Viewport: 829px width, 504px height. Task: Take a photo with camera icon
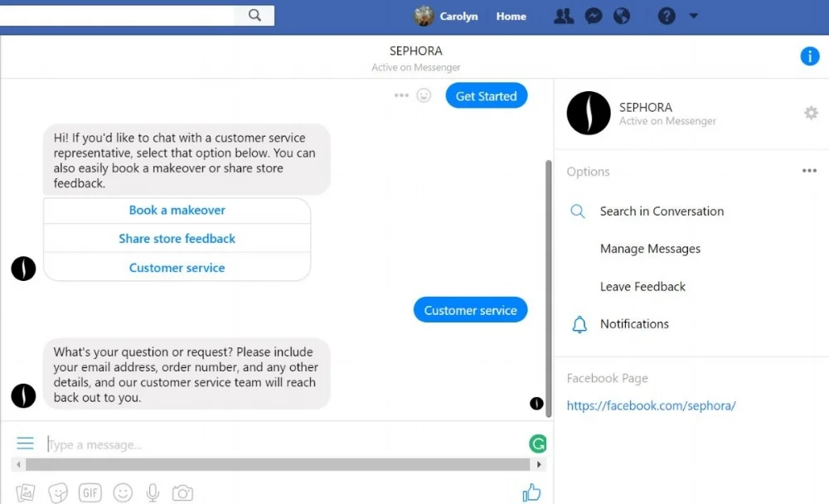182,493
